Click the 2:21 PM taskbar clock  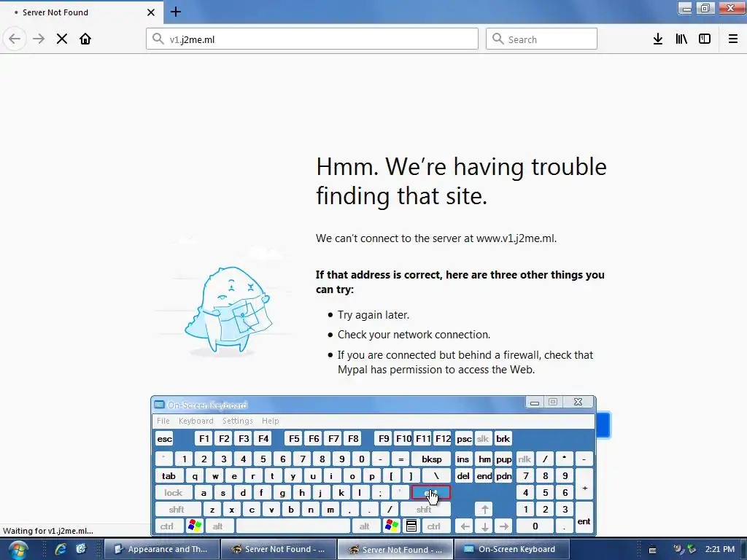(x=720, y=549)
